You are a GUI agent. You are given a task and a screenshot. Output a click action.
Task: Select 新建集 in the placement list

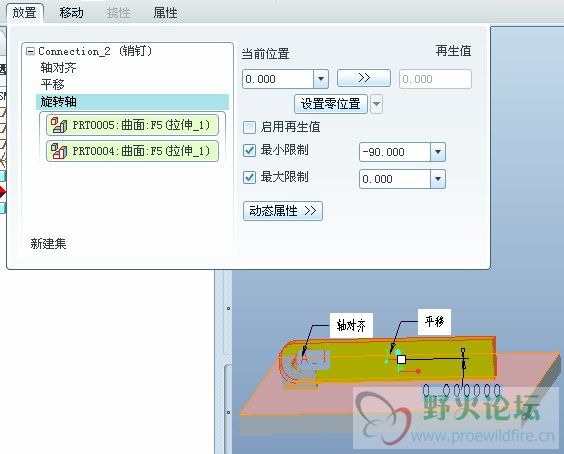[48, 244]
